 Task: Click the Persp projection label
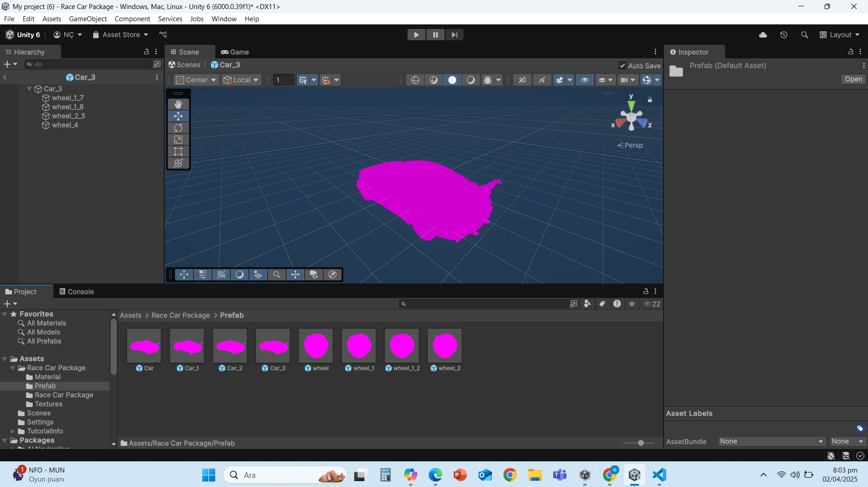pos(630,146)
